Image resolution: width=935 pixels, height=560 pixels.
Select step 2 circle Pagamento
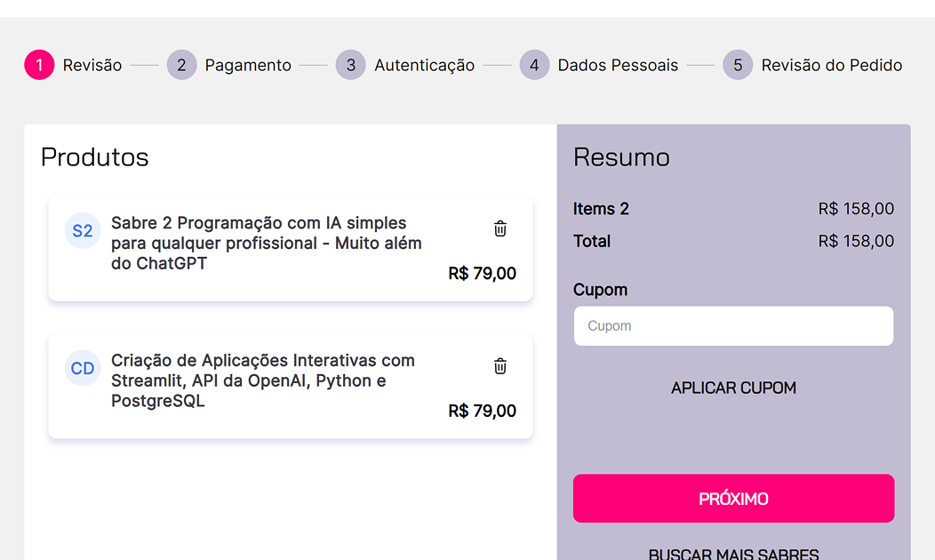[182, 64]
